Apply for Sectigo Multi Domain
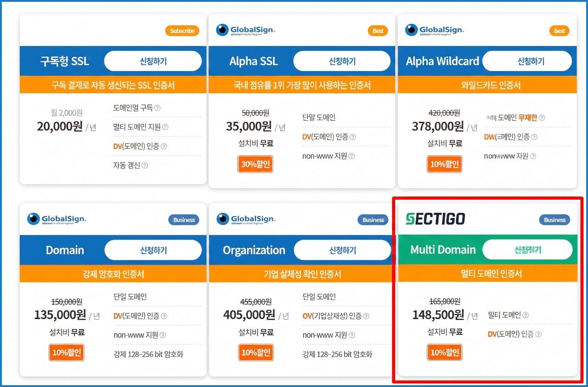 pyautogui.click(x=527, y=250)
